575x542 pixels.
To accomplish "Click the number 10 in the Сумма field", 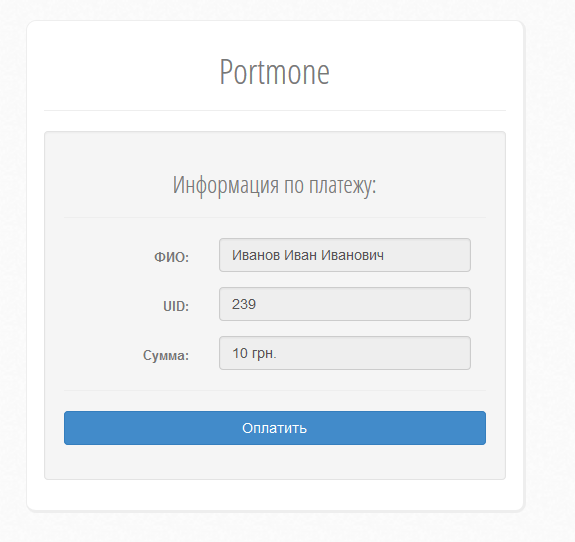I will click(x=240, y=353).
